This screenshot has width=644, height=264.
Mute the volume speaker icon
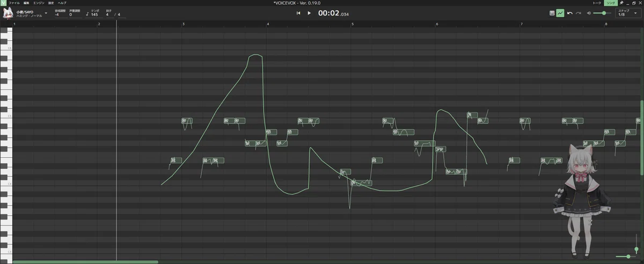point(589,13)
